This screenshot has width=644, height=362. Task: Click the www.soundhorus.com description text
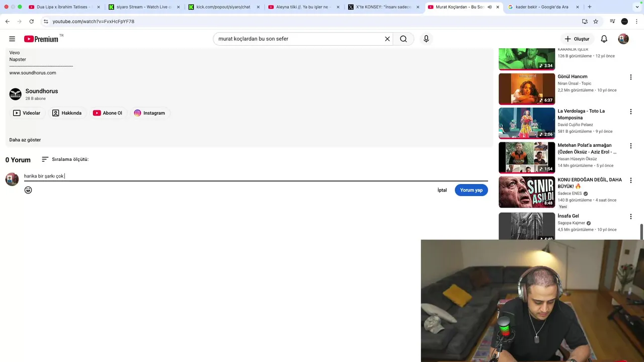pyautogui.click(x=33, y=73)
